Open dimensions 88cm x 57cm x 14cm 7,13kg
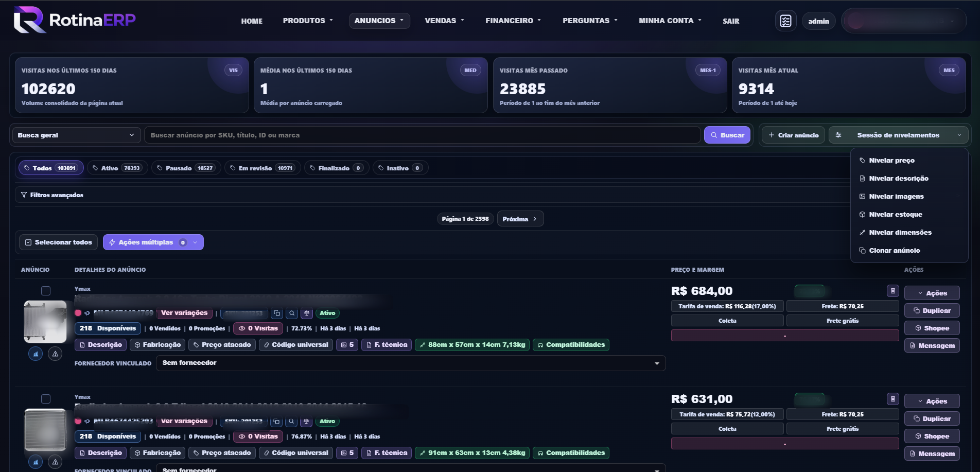The image size is (980, 472). [x=472, y=345]
